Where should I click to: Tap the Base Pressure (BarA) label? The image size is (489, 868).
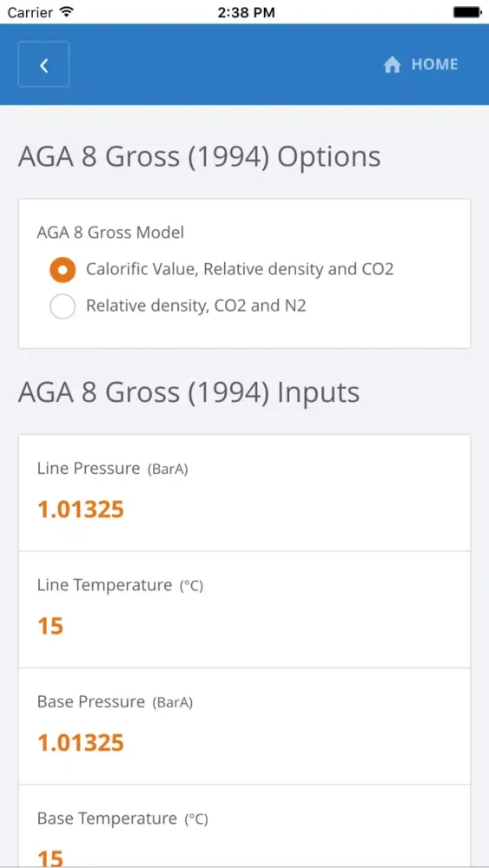(116, 702)
